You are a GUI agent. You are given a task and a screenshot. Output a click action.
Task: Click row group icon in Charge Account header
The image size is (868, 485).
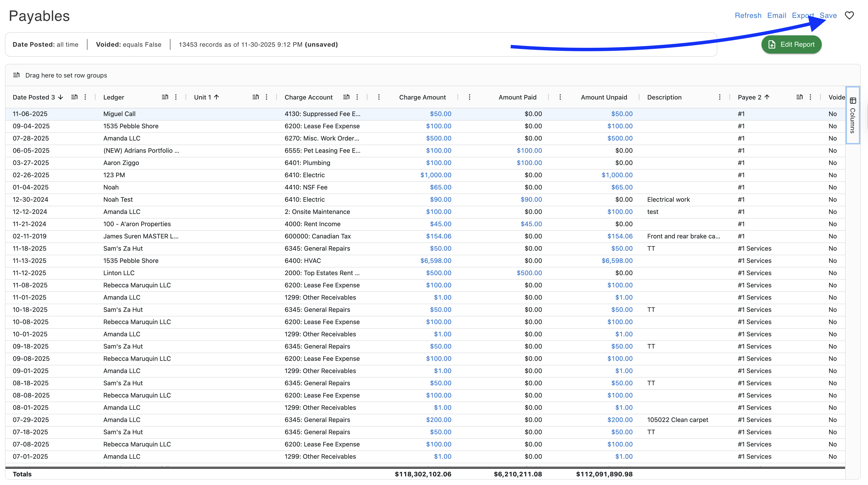coord(346,97)
